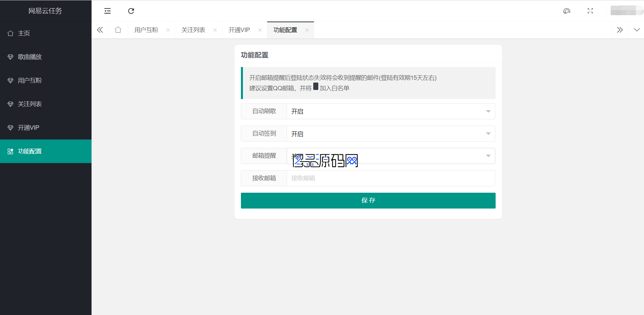Collapse the sidebar with the menu-fold icon
The height and width of the screenshot is (315, 644).
pos(107,11)
